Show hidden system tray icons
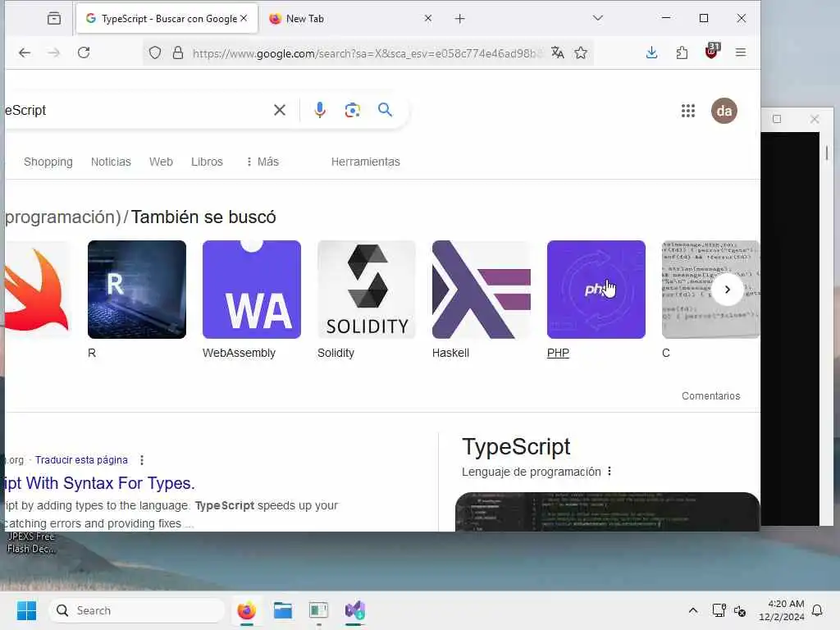840x630 pixels. point(692,610)
